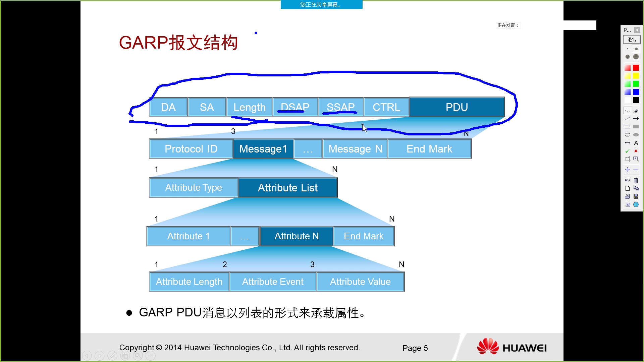Pick the solid blue color swatch
The width and height of the screenshot is (644, 362).
point(636,92)
